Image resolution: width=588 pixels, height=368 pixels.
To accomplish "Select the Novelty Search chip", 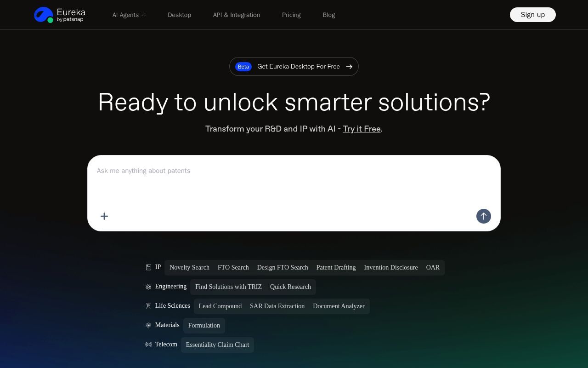I will click(x=189, y=267).
